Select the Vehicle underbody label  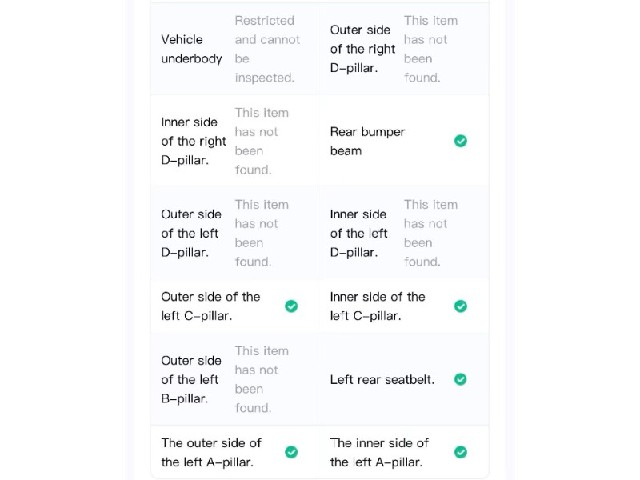pos(192,49)
